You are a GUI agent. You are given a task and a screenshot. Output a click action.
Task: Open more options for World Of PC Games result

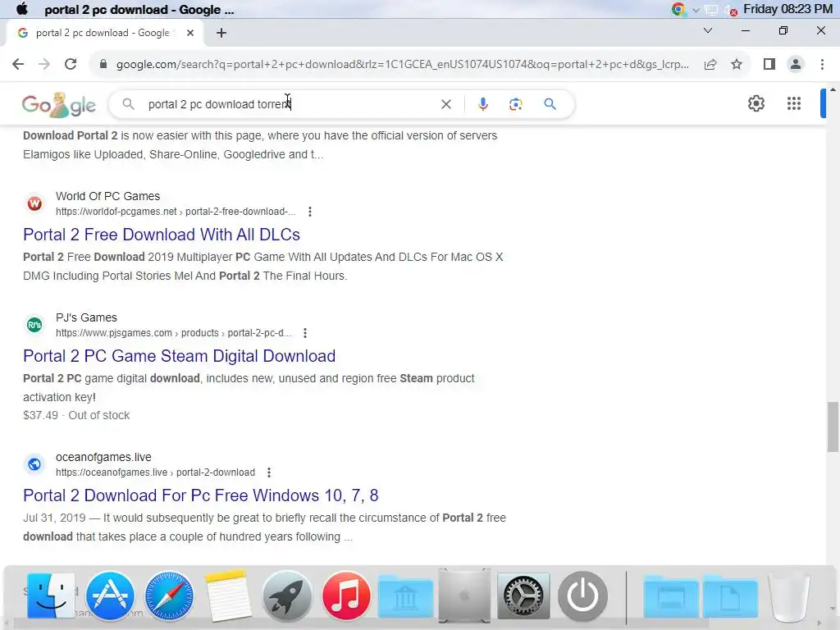(x=309, y=212)
